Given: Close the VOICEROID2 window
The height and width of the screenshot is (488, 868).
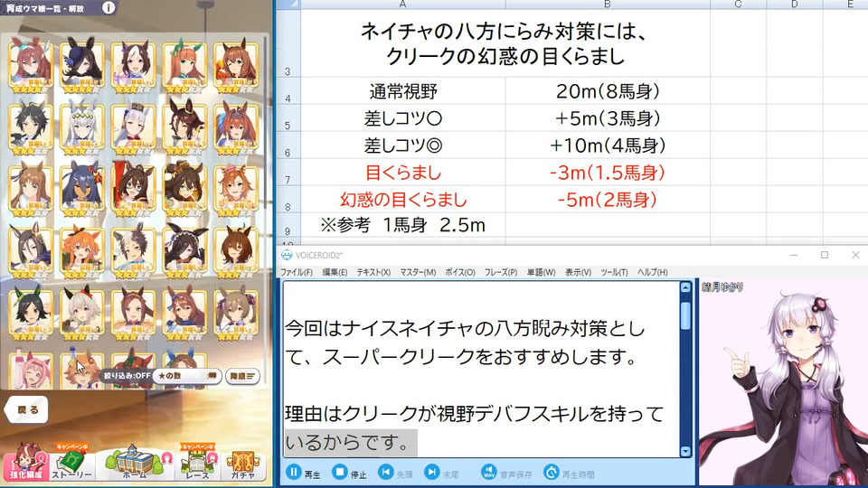Looking at the screenshot, I should [x=854, y=255].
